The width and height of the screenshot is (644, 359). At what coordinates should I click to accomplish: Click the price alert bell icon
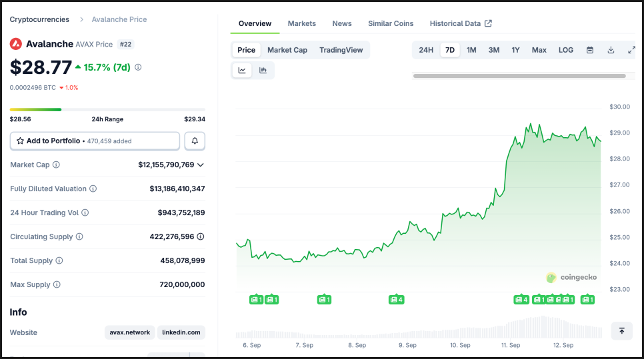tap(195, 141)
